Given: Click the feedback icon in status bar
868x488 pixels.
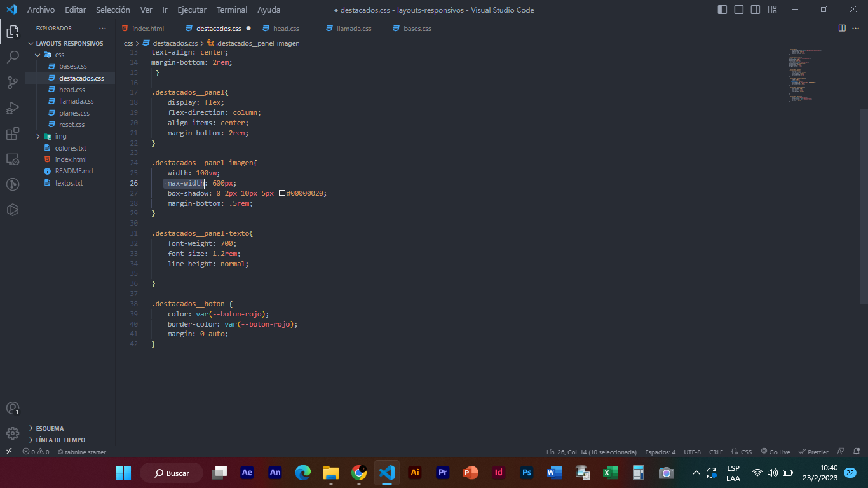Looking at the screenshot, I should click(x=840, y=452).
